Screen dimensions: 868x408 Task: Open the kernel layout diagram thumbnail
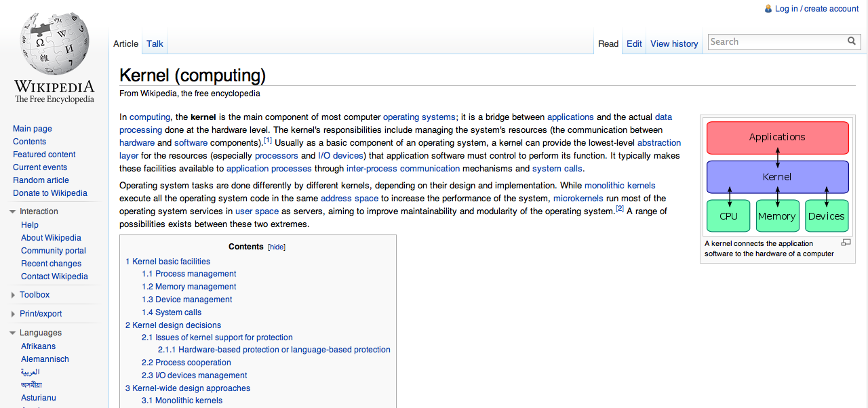point(777,177)
